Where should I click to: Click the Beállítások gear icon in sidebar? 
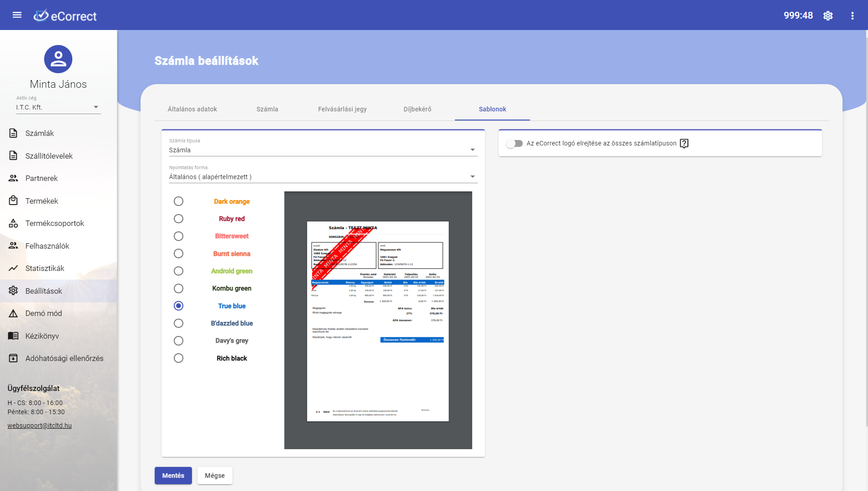tap(13, 291)
